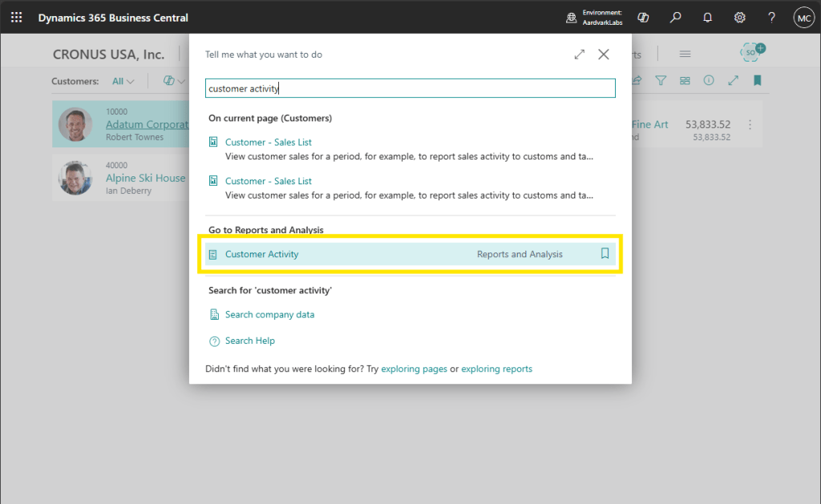Screen dimensions: 821x504
Task: Choose the first Customer - Sales List result
Action: [268, 142]
